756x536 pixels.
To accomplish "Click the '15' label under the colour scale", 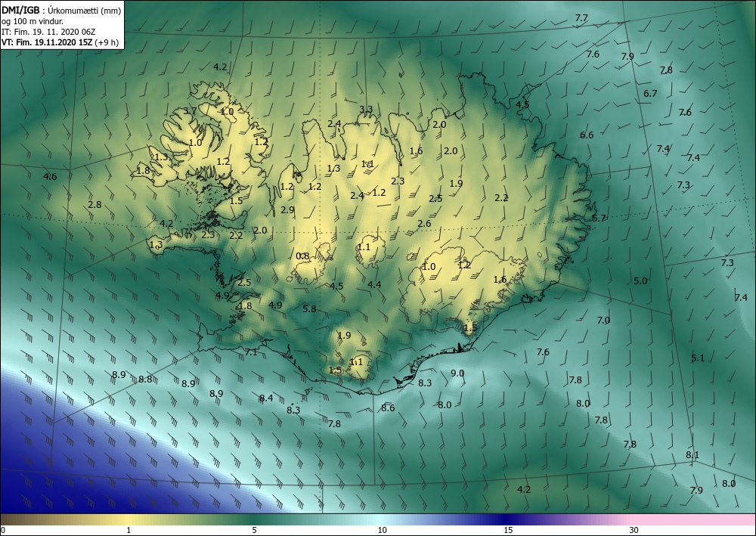I will [508, 530].
